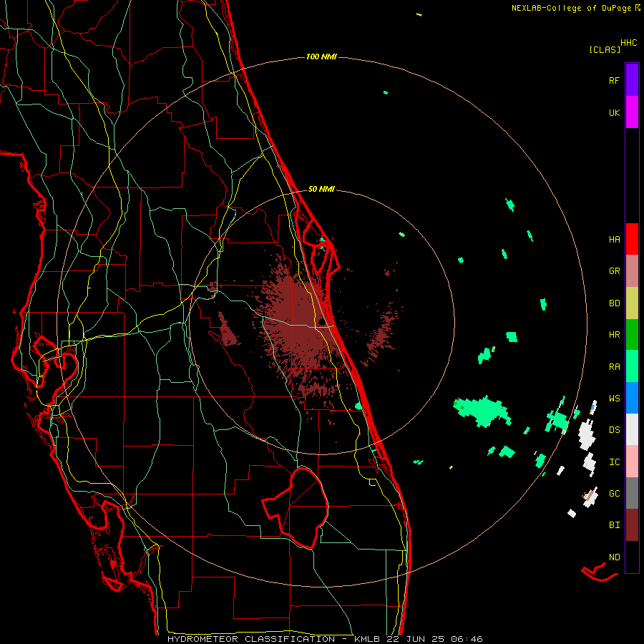
Task: Click the 06:46 time stamp
Action: tap(467, 639)
